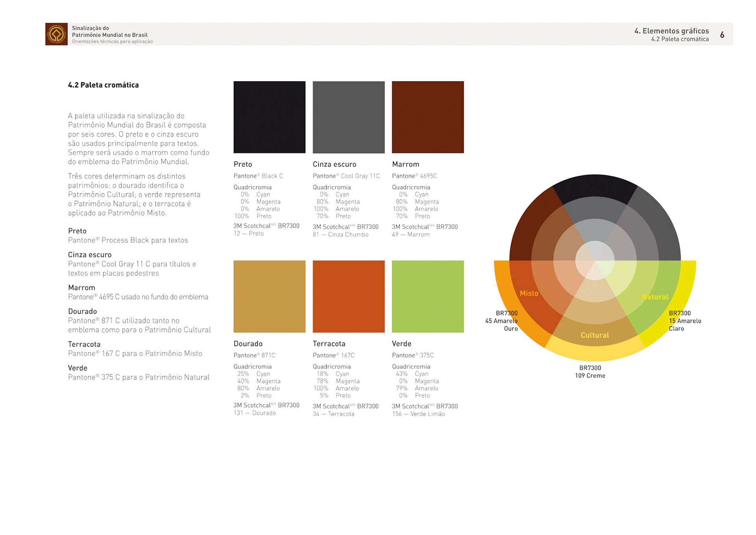Click 'BR7300 15 Amarelo Claro' wheel label

[685, 321]
